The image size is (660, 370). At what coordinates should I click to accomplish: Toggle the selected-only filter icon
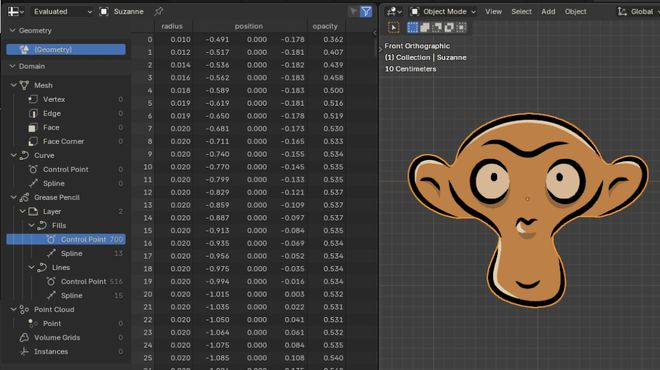pyautogui.click(x=353, y=11)
